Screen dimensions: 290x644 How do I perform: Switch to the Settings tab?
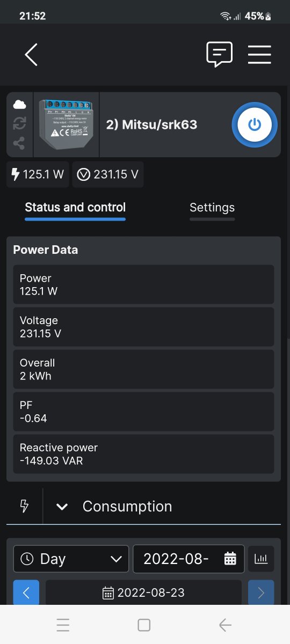pyautogui.click(x=212, y=208)
